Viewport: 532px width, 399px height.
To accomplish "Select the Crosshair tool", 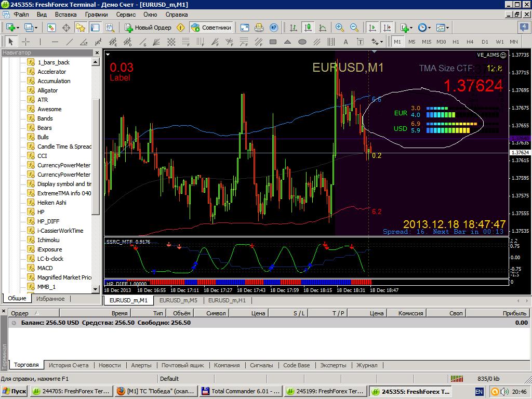I will pos(26,42).
